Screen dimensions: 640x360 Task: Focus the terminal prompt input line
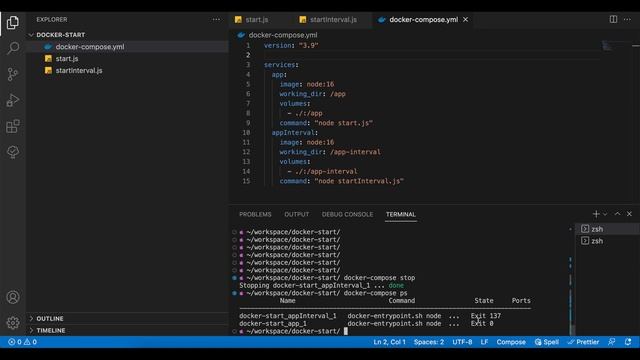click(x=346, y=331)
